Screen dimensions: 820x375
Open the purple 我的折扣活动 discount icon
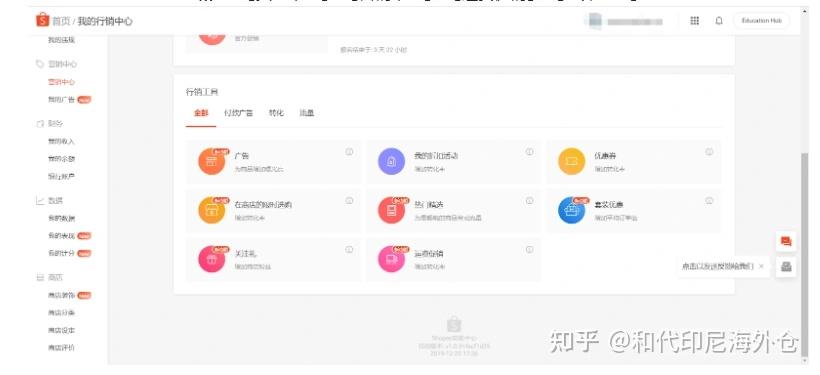pyautogui.click(x=391, y=161)
